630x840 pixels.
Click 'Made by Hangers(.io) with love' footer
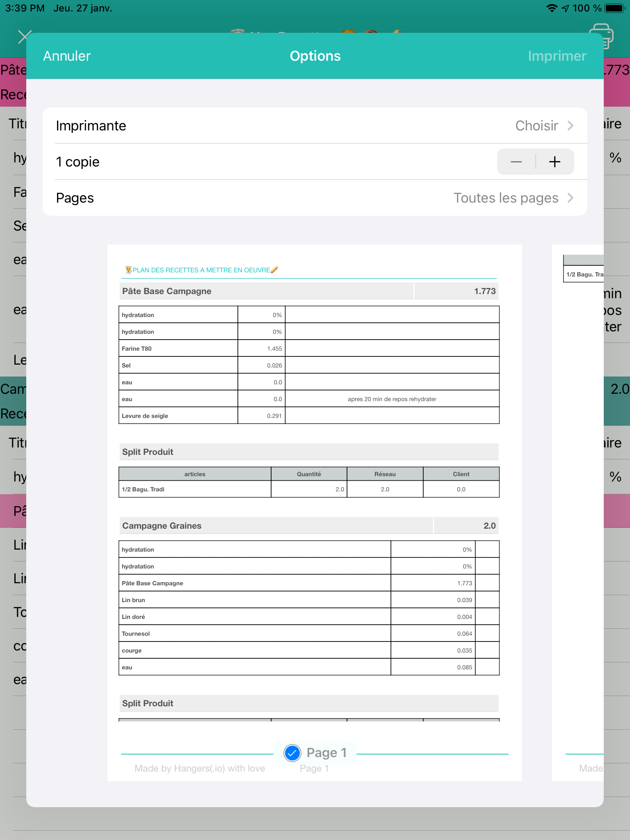pos(200,768)
